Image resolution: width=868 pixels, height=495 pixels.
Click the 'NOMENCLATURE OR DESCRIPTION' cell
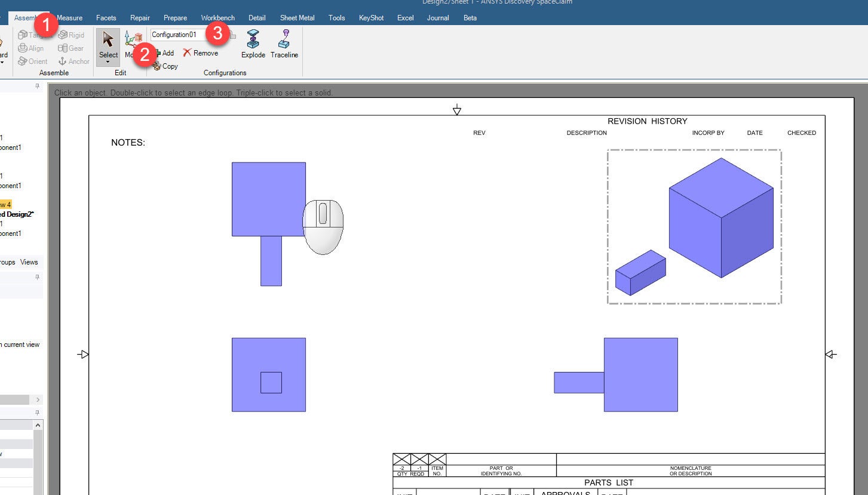click(x=691, y=471)
